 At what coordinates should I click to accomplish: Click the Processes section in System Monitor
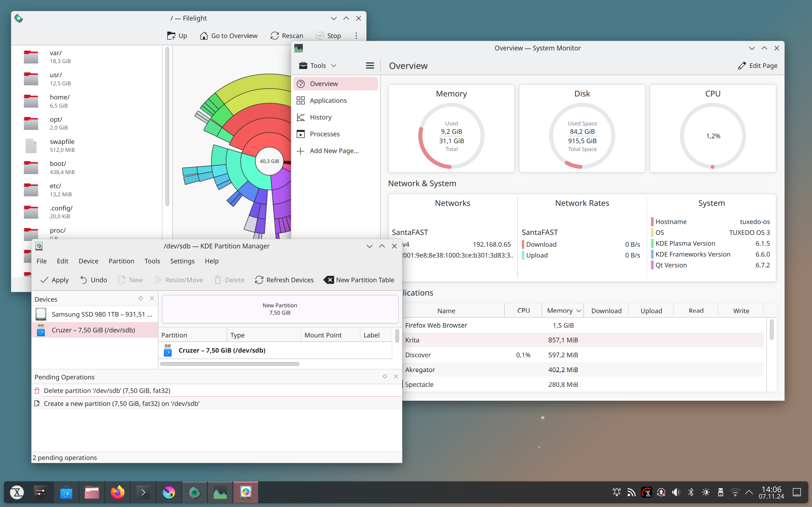click(x=325, y=134)
